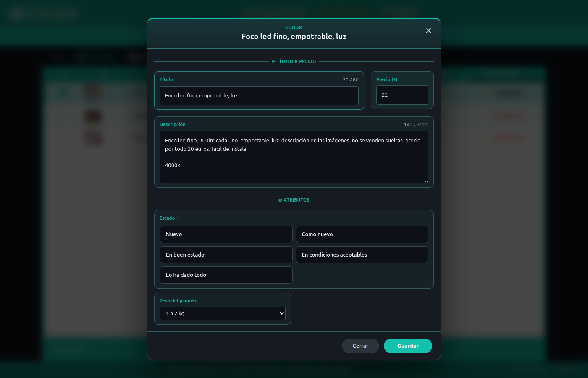Save changes with Guardar button
This screenshot has height=378, width=588.
[408, 346]
